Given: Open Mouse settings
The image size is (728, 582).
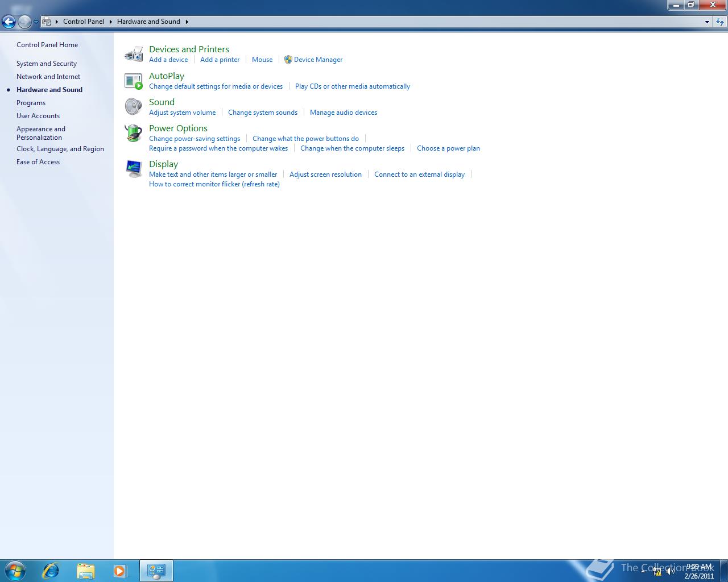Looking at the screenshot, I should point(262,60).
